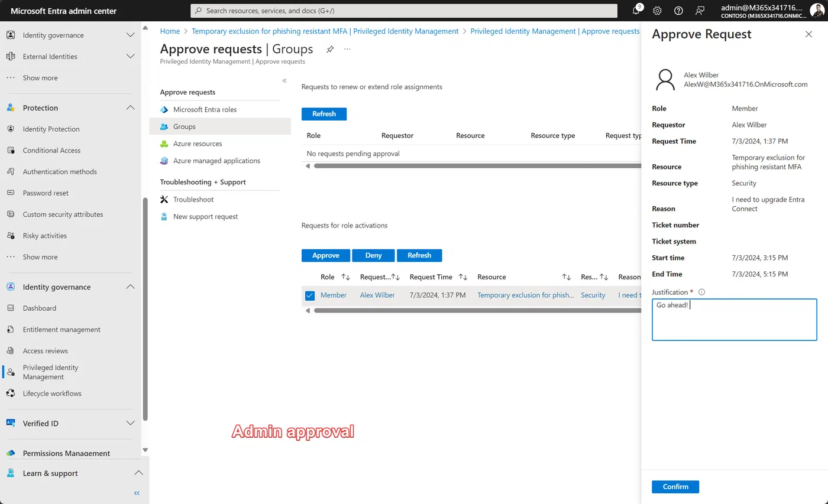Open Authentication methods in the sidebar
Screen dimensions: 828x504
coord(60,171)
